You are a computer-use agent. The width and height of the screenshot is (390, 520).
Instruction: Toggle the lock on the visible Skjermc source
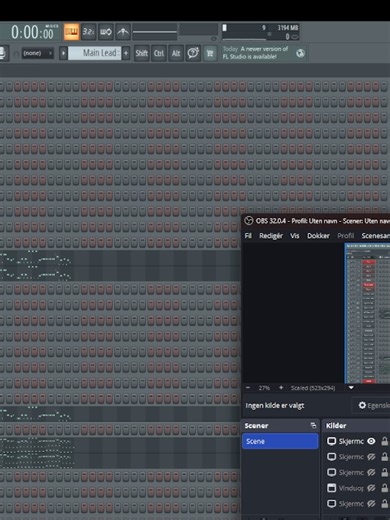[x=384, y=441]
